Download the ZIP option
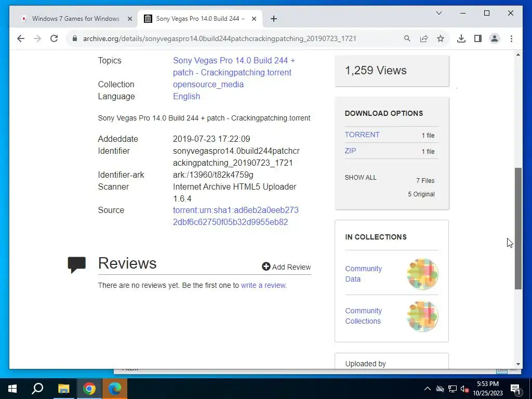 [x=350, y=151]
